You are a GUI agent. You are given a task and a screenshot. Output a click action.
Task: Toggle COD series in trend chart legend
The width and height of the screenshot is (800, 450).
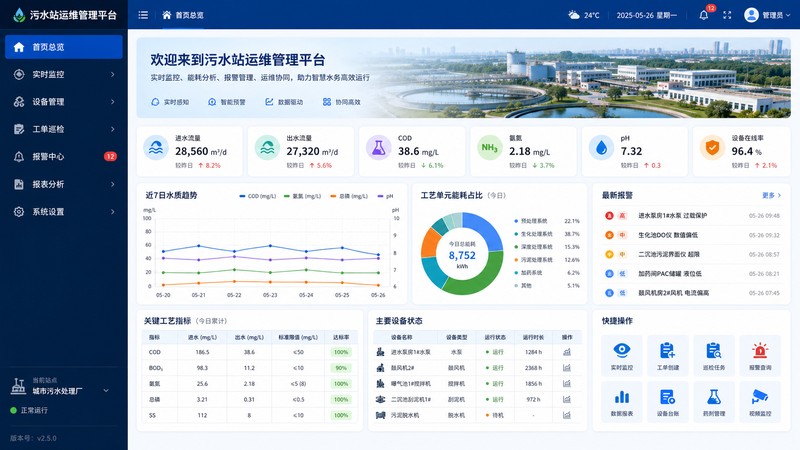pos(258,196)
